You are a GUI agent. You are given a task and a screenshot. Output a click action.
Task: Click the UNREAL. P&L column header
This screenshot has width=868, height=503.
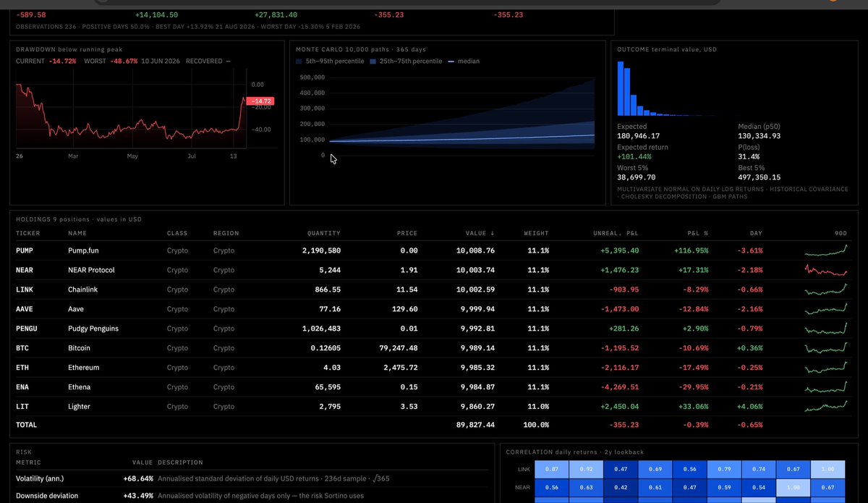coord(615,233)
